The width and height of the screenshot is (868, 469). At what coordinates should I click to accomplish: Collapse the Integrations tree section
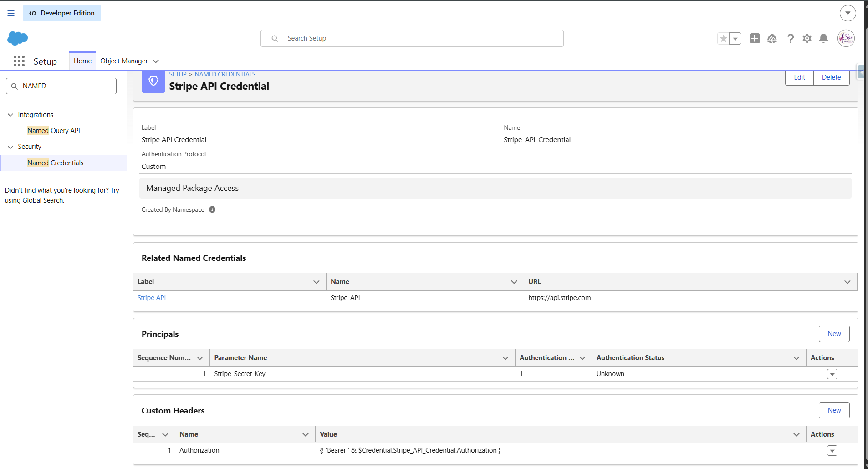click(x=10, y=115)
